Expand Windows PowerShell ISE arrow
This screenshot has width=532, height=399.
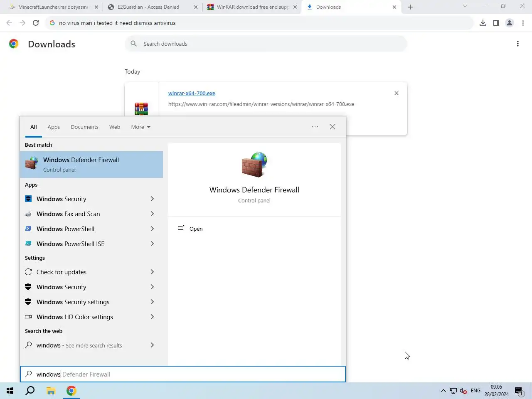coord(152,244)
